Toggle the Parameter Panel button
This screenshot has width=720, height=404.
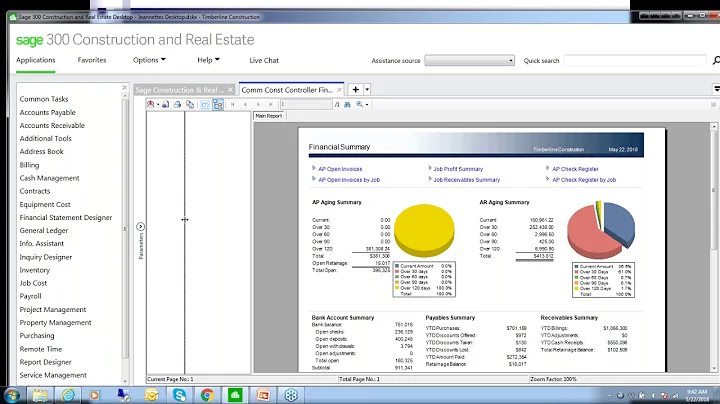coord(205,105)
